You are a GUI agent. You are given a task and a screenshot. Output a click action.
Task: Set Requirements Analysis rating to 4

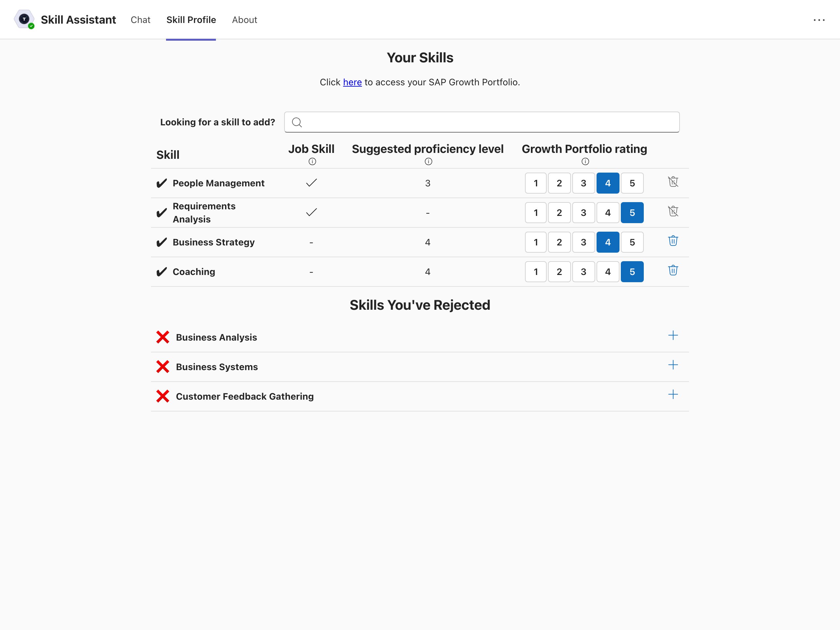click(608, 213)
